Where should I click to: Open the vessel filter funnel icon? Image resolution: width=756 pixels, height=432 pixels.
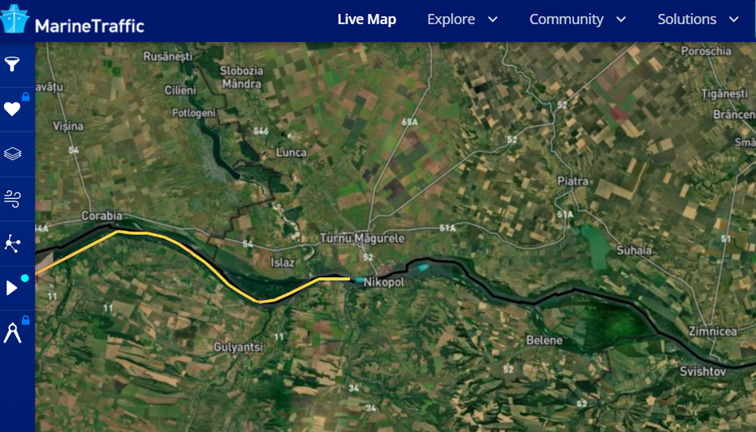[x=12, y=64]
